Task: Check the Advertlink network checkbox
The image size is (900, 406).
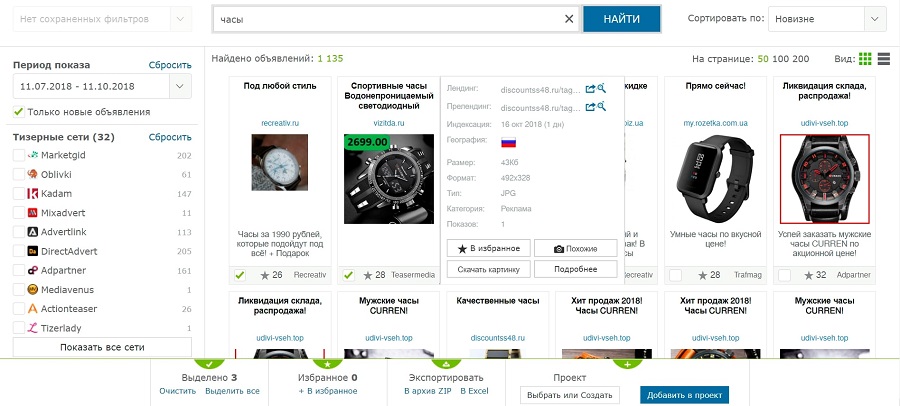Action: tap(19, 232)
